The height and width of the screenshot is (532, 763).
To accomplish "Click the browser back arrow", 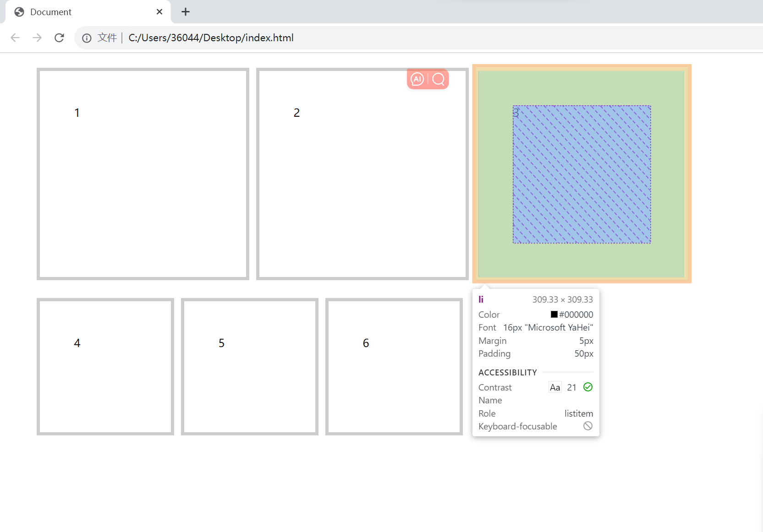I will (x=15, y=38).
